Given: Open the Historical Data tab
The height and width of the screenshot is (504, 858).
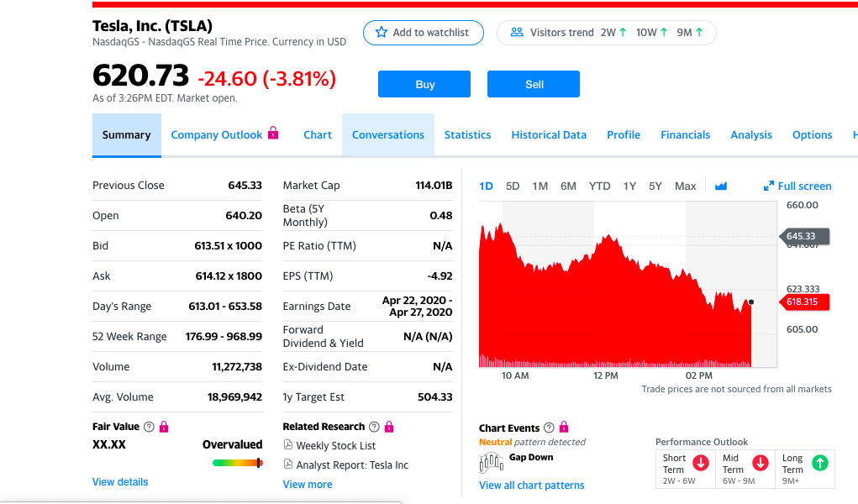Looking at the screenshot, I should [549, 135].
